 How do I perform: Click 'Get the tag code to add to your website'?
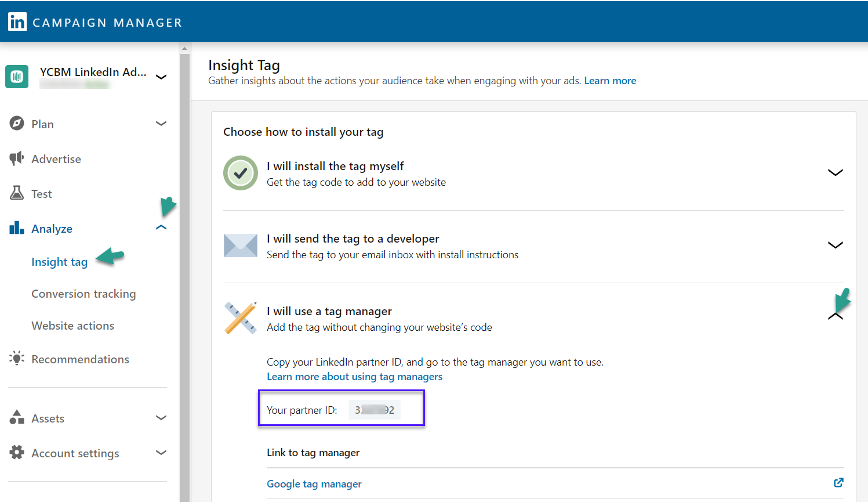pos(357,182)
